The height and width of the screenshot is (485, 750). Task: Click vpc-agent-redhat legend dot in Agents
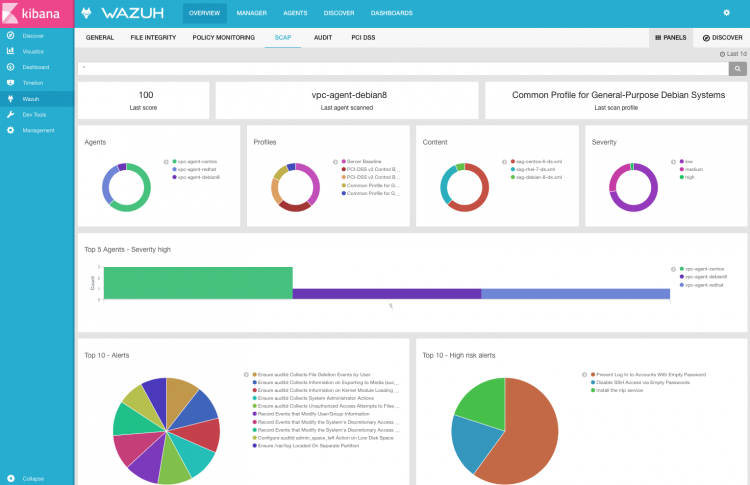(x=175, y=169)
